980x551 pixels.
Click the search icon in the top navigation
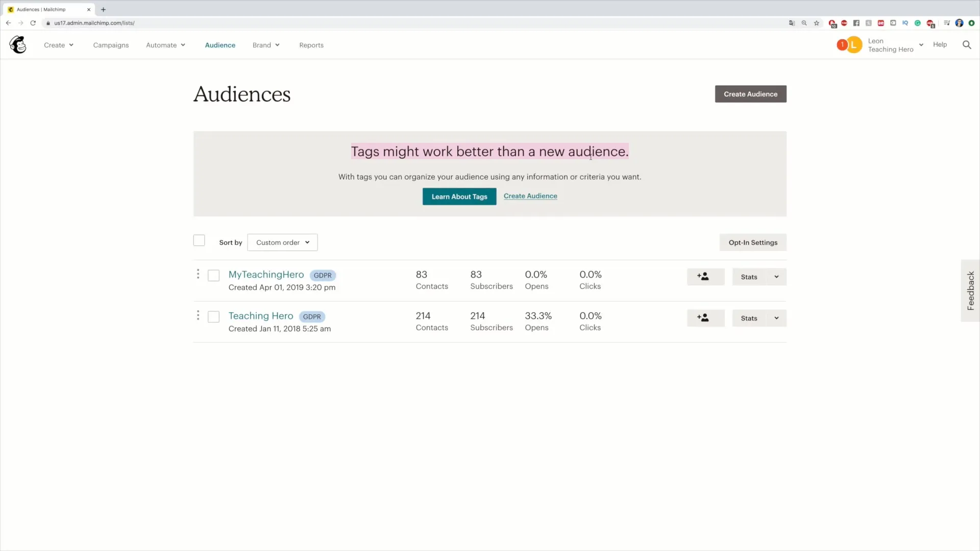[967, 44]
